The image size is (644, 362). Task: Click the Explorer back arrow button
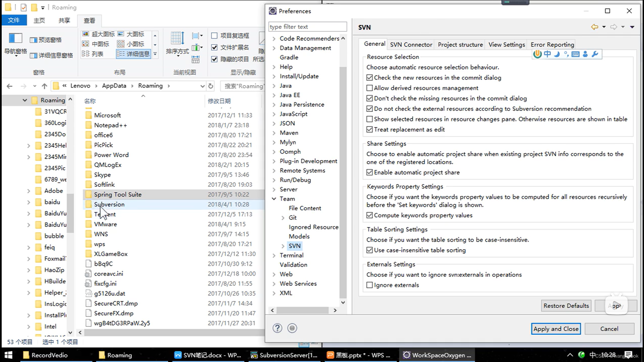(x=9, y=86)
